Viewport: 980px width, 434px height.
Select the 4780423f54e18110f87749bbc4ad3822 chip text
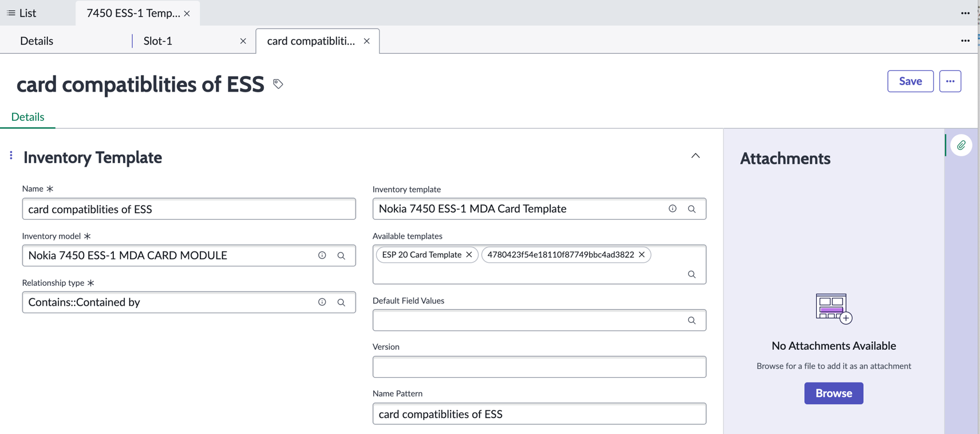(x=560, y=255)
